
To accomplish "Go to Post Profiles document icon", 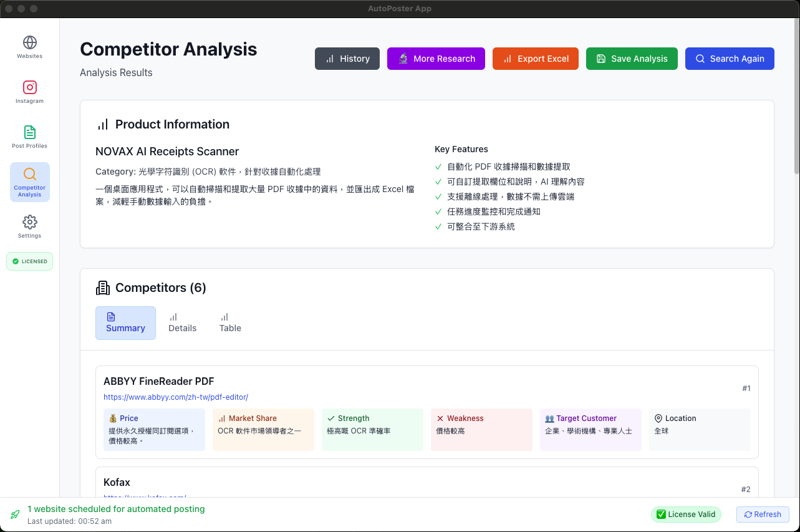I will click(29, 132).
